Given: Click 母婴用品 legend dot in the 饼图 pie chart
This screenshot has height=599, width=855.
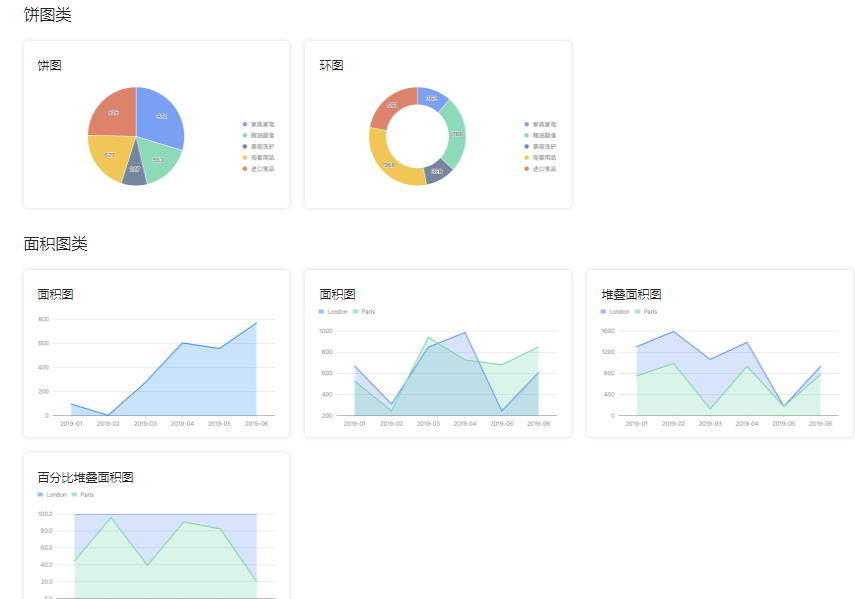Looking at the screenshot, I should pos(245,157).
